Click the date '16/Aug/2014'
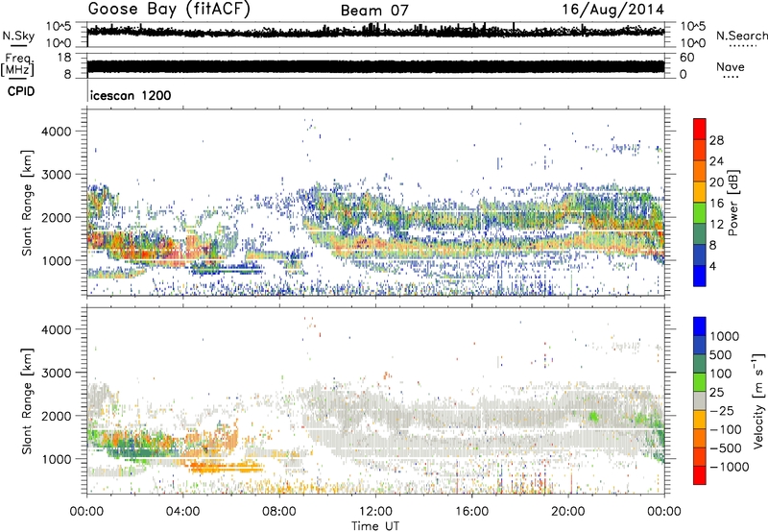 pyautogui.click(x=612, y=10)
